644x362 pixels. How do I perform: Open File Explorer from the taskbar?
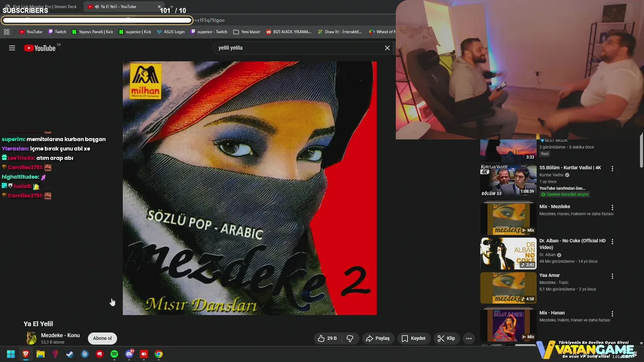(x=40, y=354)
